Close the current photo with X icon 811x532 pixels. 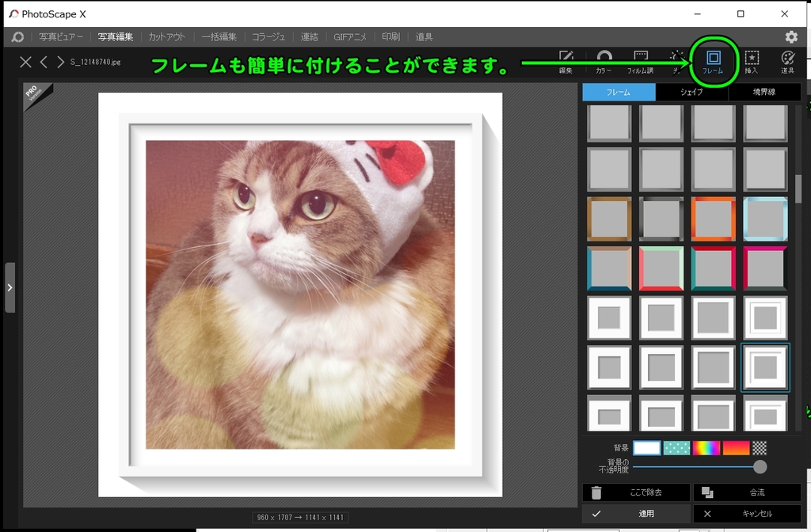pos(25,62)
